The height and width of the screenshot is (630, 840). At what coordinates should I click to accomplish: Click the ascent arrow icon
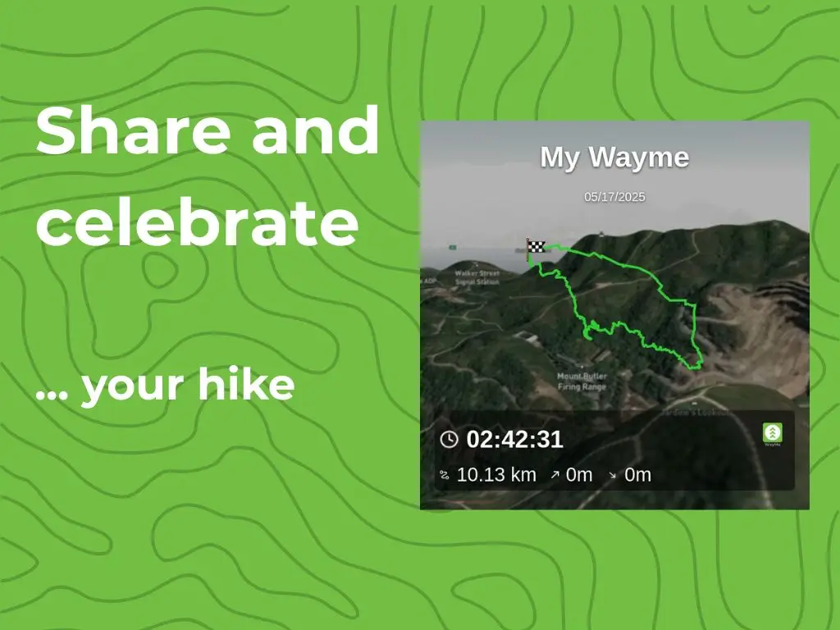[555, 475]
